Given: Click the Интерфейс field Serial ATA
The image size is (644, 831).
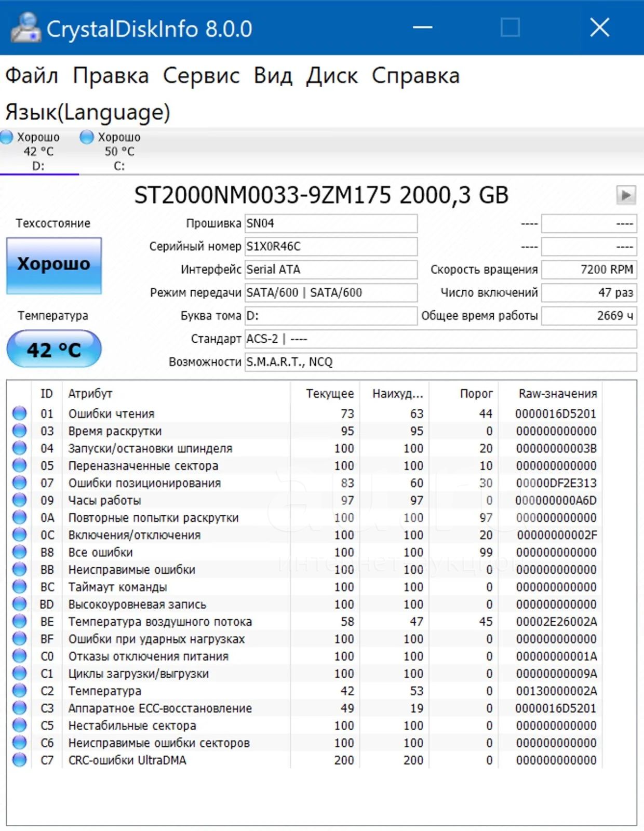Looking at the screenshot, I should pyautogui.click(x=331, y=270).
